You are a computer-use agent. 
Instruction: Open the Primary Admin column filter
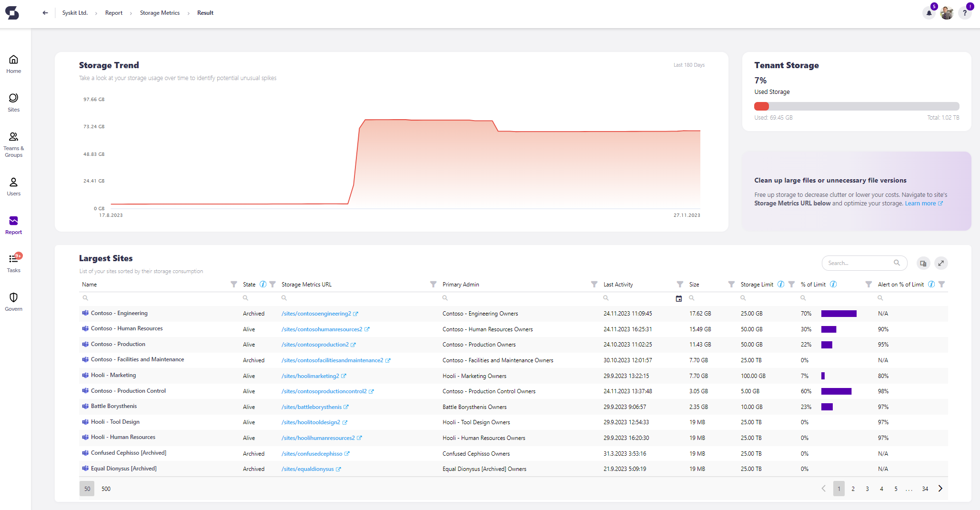594,285
